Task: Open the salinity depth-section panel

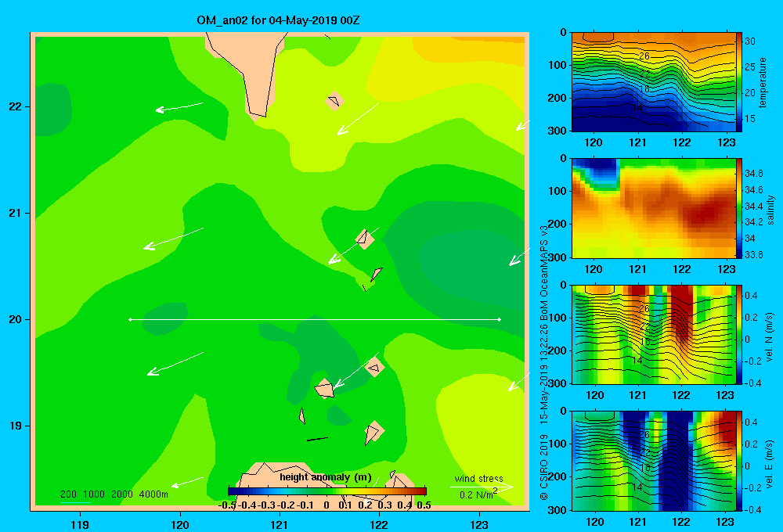Action: point(653,208)
